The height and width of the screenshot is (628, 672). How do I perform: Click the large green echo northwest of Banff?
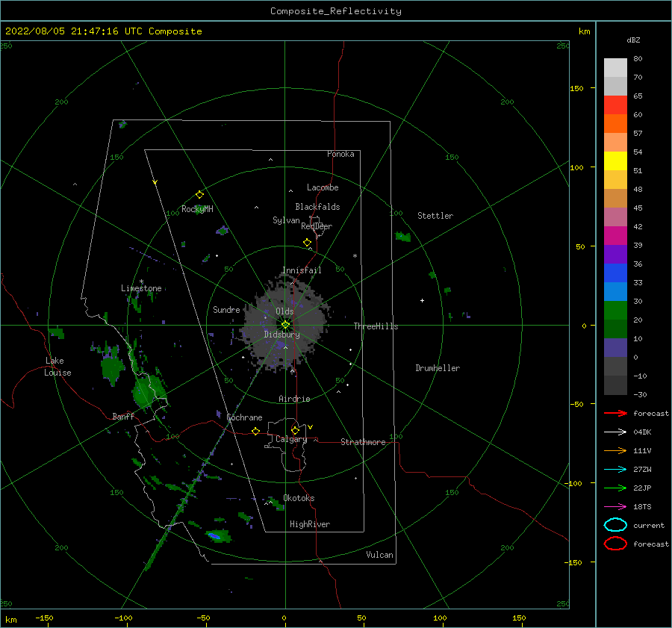point(113,369)
